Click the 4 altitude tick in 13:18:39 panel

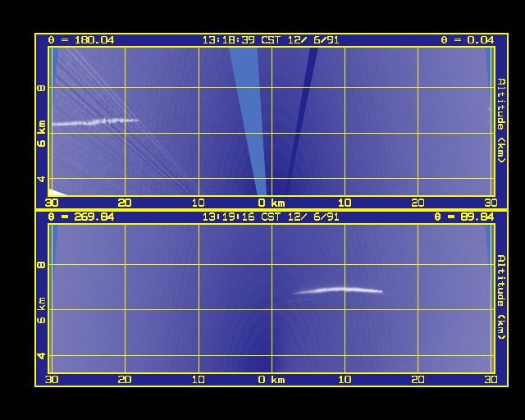point(41,179)
